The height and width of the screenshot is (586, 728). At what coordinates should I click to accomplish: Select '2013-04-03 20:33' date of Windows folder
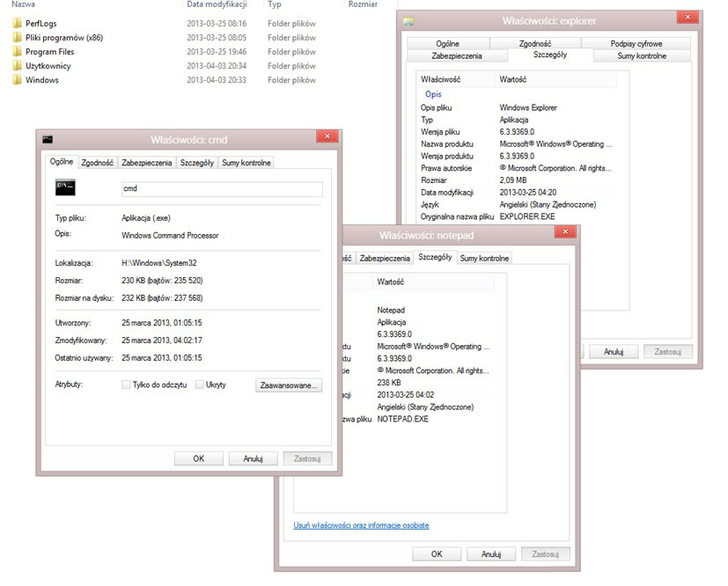coord(217,80)
